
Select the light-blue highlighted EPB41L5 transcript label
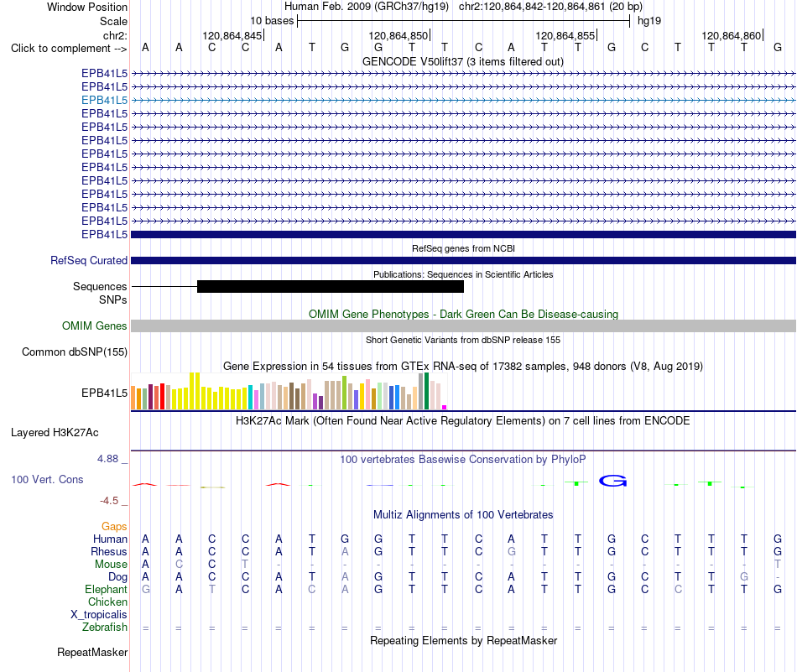tap(104, 100)
